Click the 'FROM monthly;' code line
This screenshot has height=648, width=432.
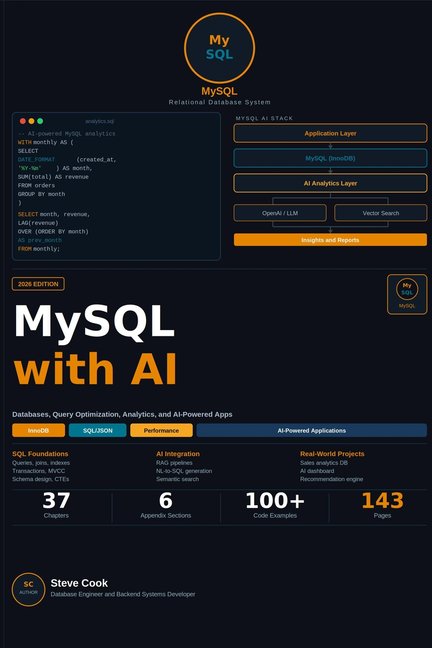(39, 249)
